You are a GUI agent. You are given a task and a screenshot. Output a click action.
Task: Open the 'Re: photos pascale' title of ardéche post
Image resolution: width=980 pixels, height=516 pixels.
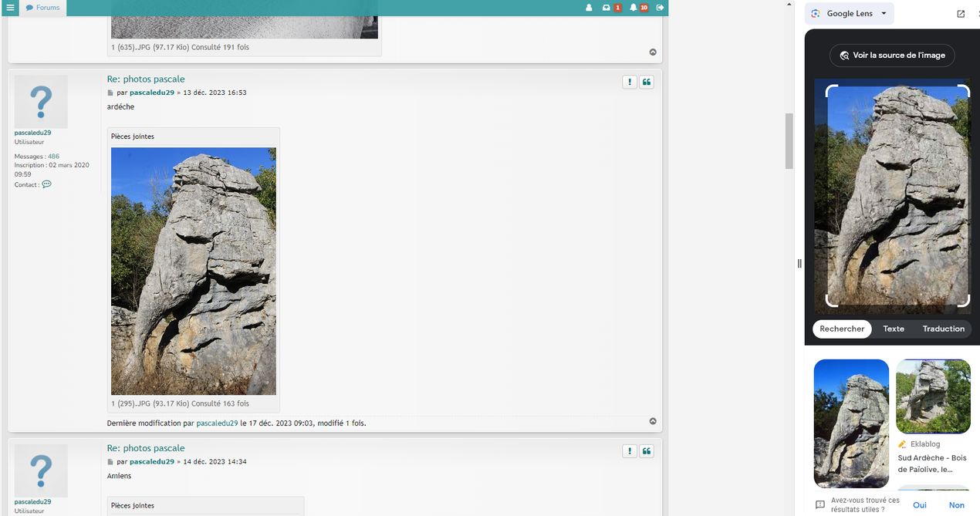click(x=146, y=79)
